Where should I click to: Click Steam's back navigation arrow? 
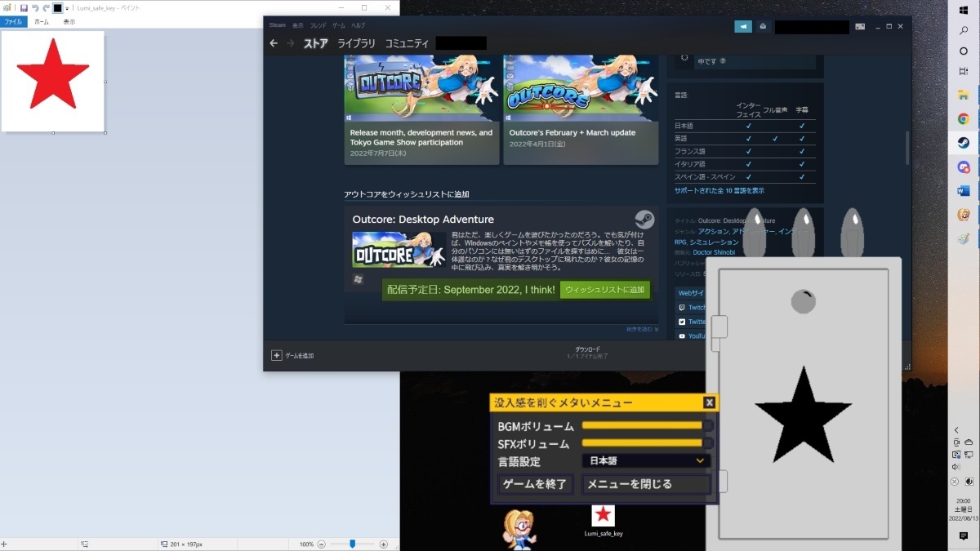(x=274, y=43)
